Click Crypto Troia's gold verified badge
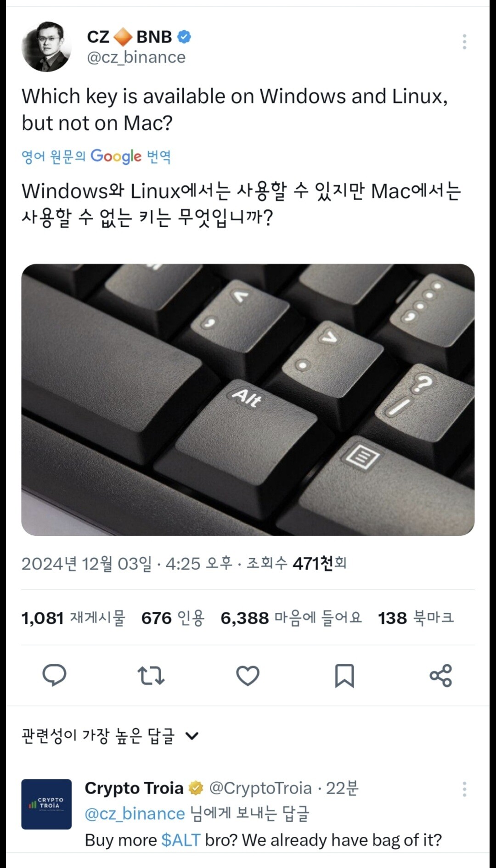Screen dimensions: 496x868 coord(196,788)
